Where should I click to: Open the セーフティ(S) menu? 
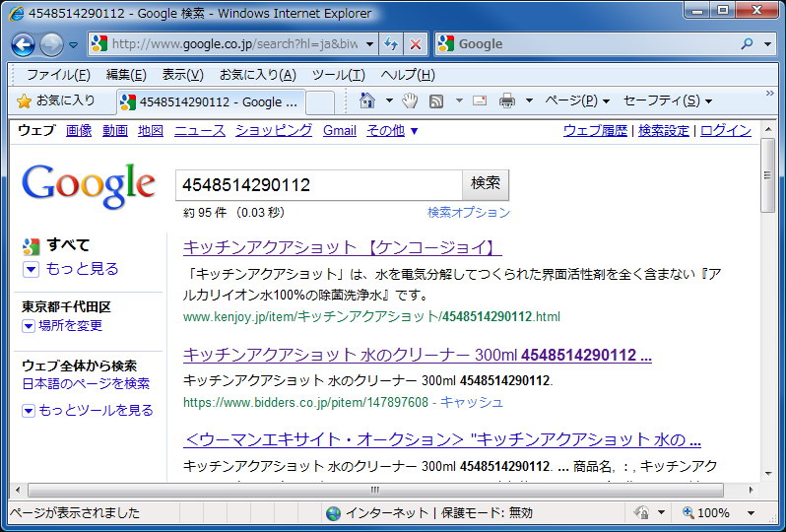click(x=668, y=100)
